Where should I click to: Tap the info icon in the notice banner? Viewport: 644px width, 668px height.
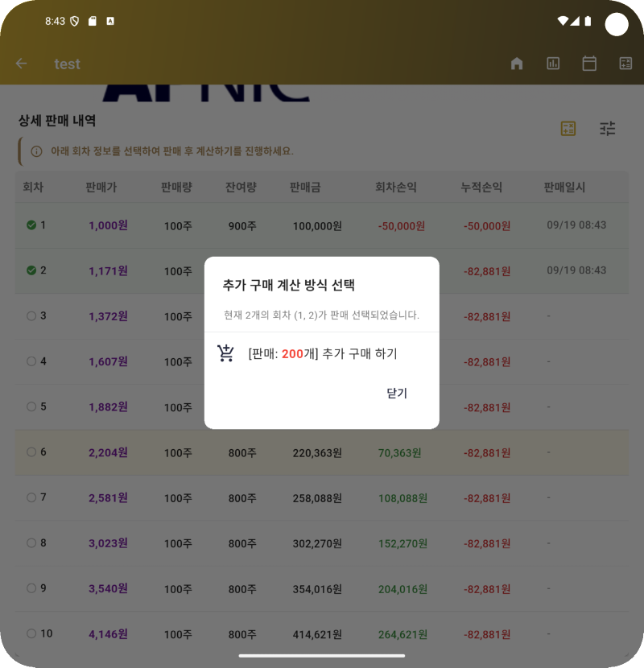click(36, 151)
